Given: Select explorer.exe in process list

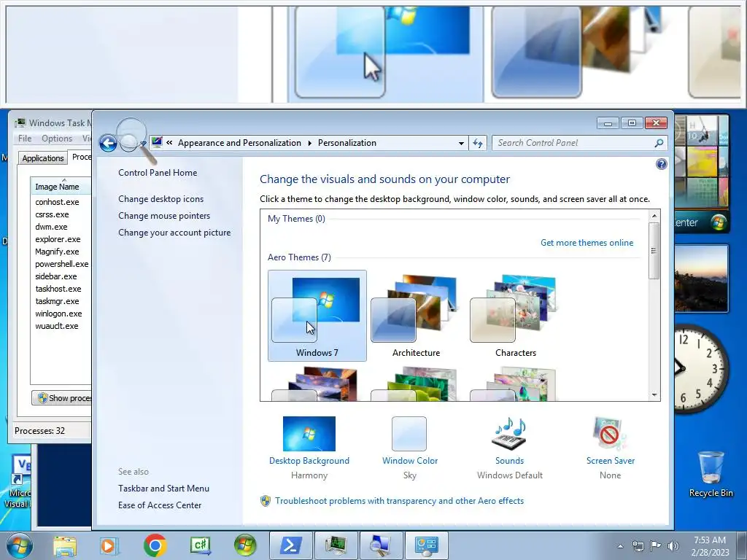Looking at the screenshot, I should pyautogui.click(x=58, y=239).
